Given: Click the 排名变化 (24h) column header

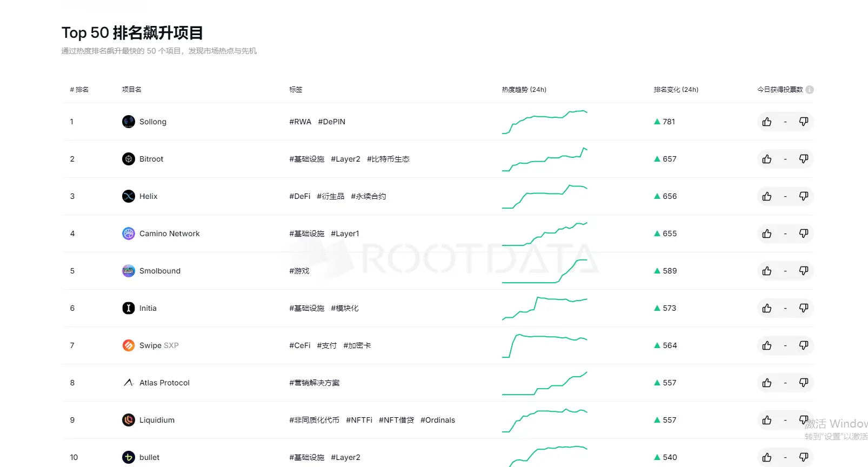Looking at the screenshot, I should tap(676, 90).
